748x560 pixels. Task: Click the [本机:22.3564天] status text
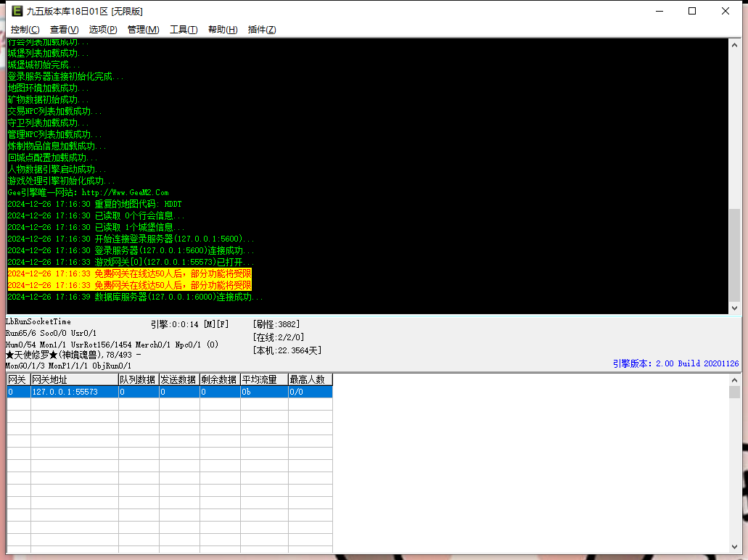click(x=287, y=350)
